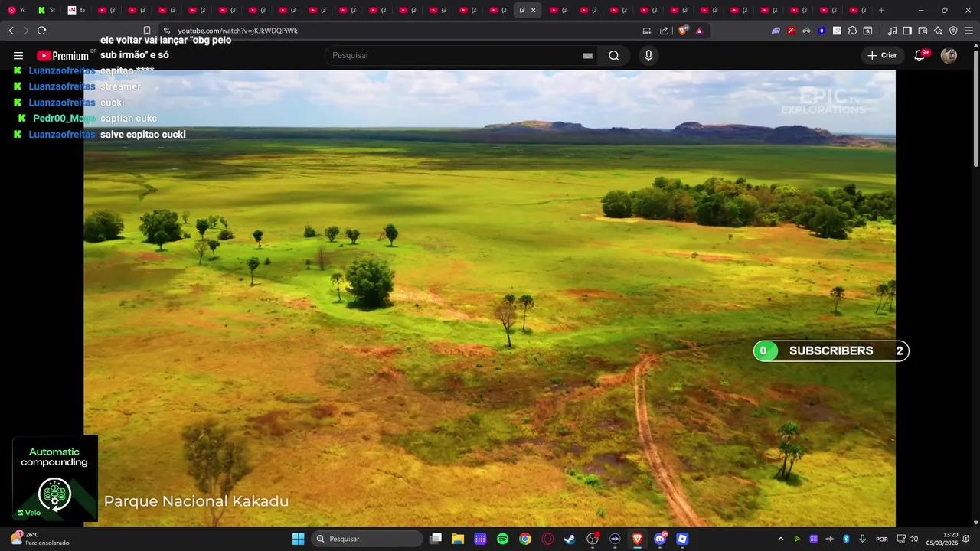The width and height of the screenshot is (980, 551).
Task: Open the Brave VPN shield icon
Action: [953, 31]
